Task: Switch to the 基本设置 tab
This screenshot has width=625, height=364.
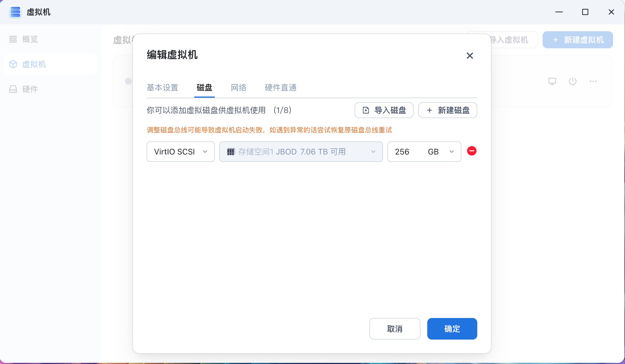Action: tap(162, 88)
